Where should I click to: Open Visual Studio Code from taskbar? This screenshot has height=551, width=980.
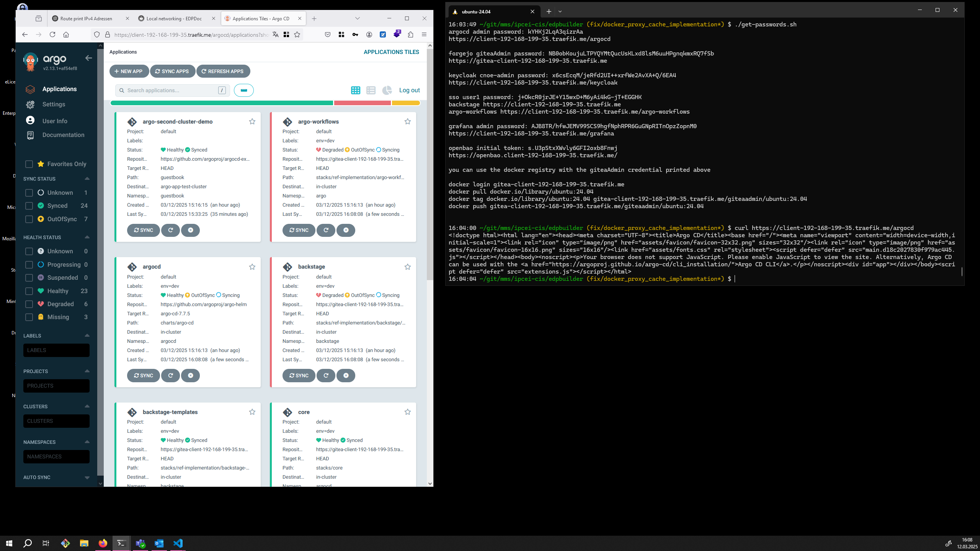178,543
